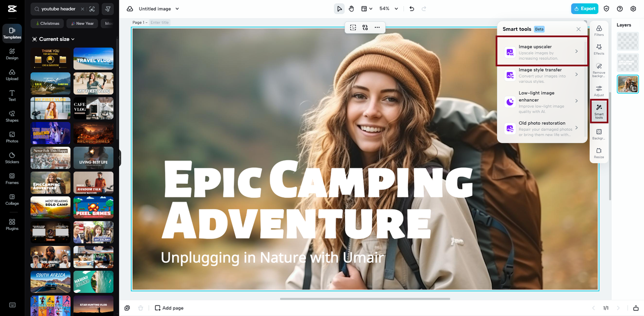Open keyboard shortcuts icon at sidebar bottom
Viewport: 644px width, 316px height.
tap(12, 305)
